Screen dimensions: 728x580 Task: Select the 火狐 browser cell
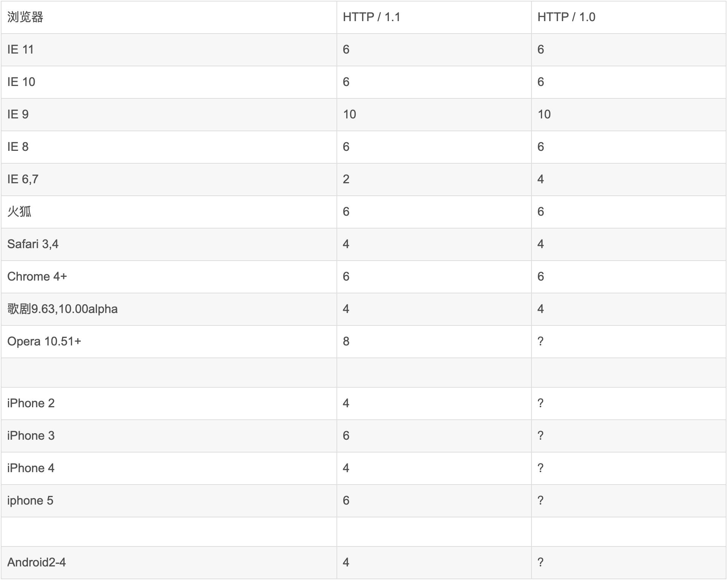click(x=19, y=212)
